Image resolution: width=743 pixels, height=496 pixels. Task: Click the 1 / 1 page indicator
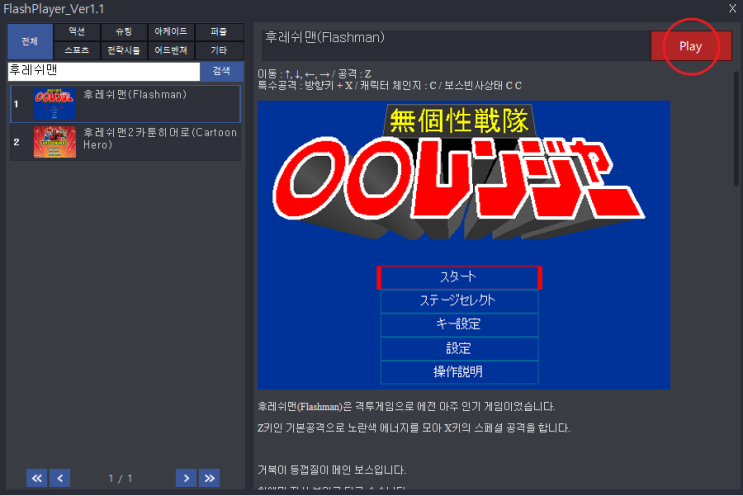(x=120, y=478)
